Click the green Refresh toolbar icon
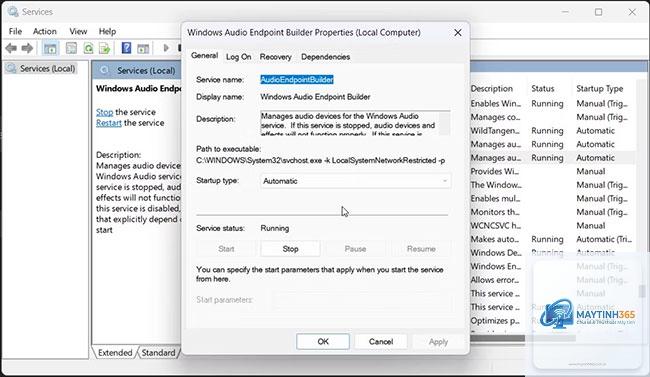This screenshot has height=377, width=650. coord(88,49)
